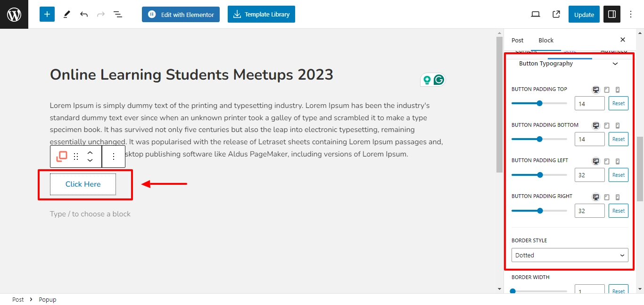644x305 pixels.
Task: Expand the Button Typography section
Action: point(570,63)
